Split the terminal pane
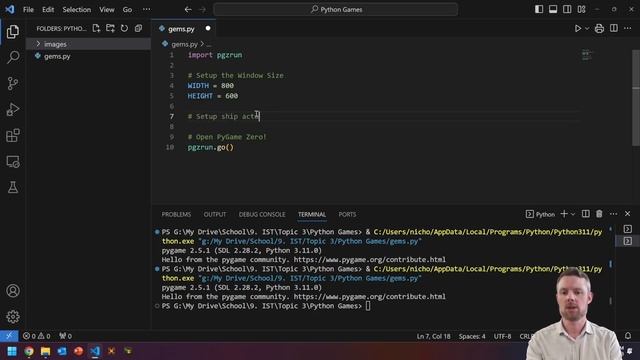The height and width of the screenshot is (360, 640). click(586, 214)
